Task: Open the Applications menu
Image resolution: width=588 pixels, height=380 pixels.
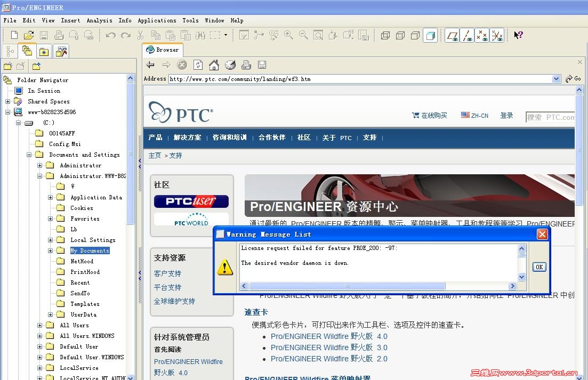Action: point(157,21)
